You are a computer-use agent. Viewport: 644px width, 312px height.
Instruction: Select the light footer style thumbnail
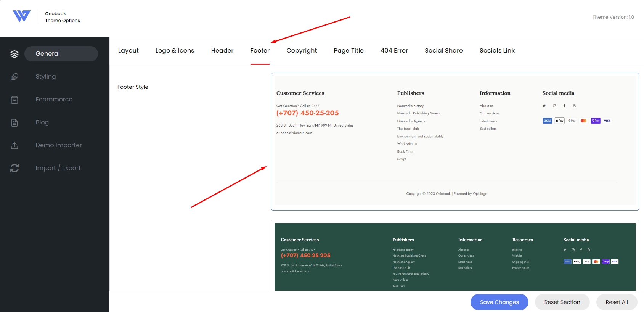(x=455, y=142)
